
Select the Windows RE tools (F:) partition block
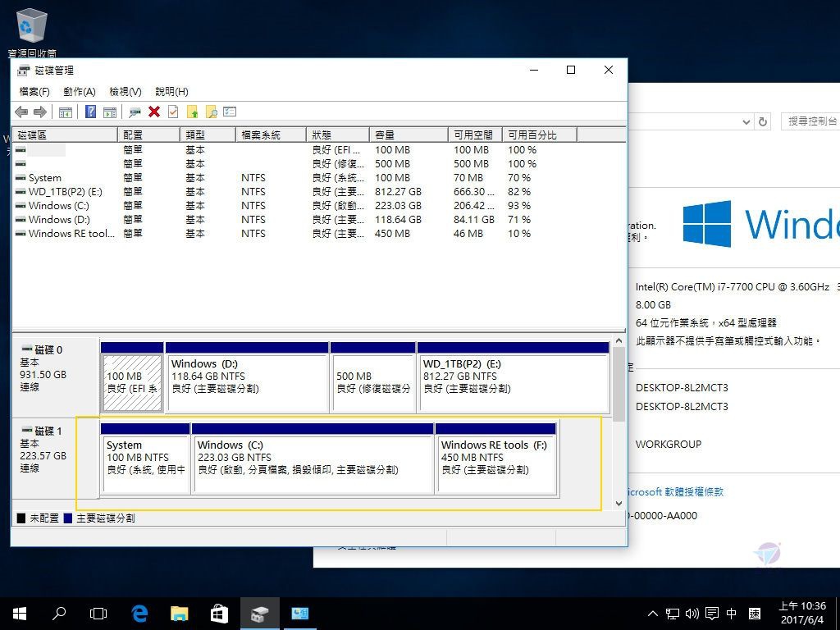[x=496, y=459]
